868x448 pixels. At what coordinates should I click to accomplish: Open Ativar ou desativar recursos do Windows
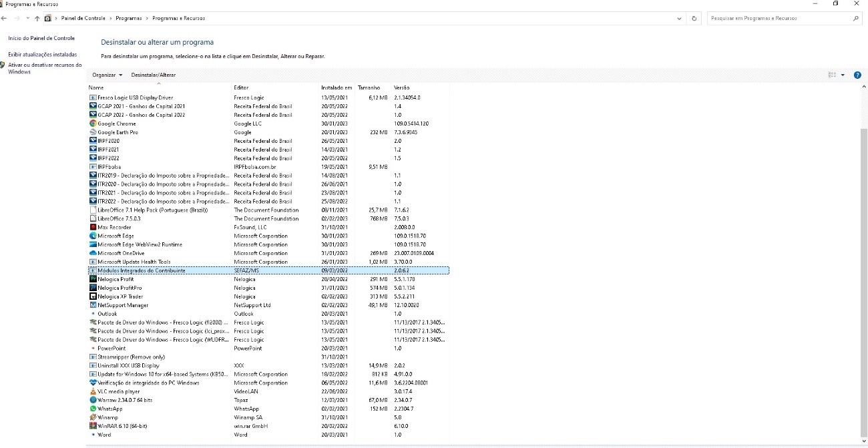tap(45, 68)
